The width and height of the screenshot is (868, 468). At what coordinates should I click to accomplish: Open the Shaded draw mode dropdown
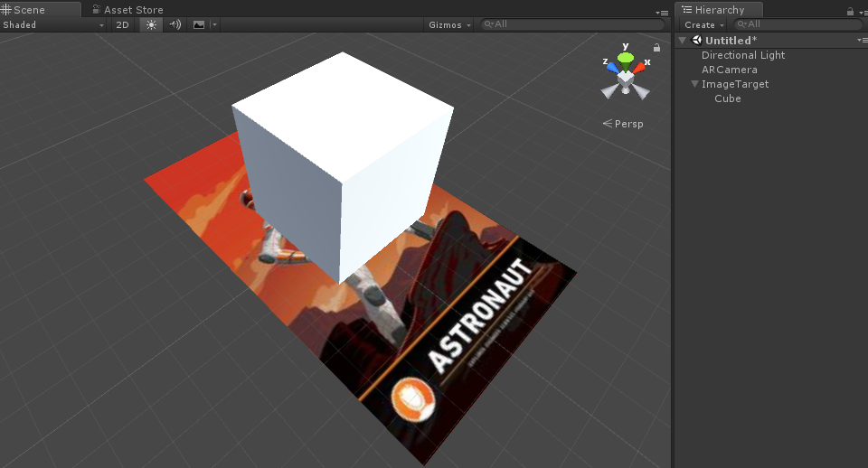pos(53,24)
